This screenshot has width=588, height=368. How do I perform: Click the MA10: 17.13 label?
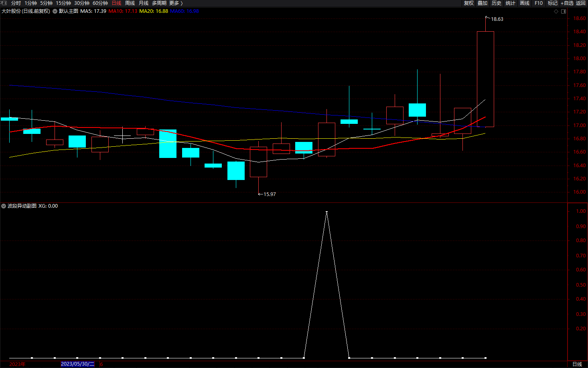coord(123,11)
